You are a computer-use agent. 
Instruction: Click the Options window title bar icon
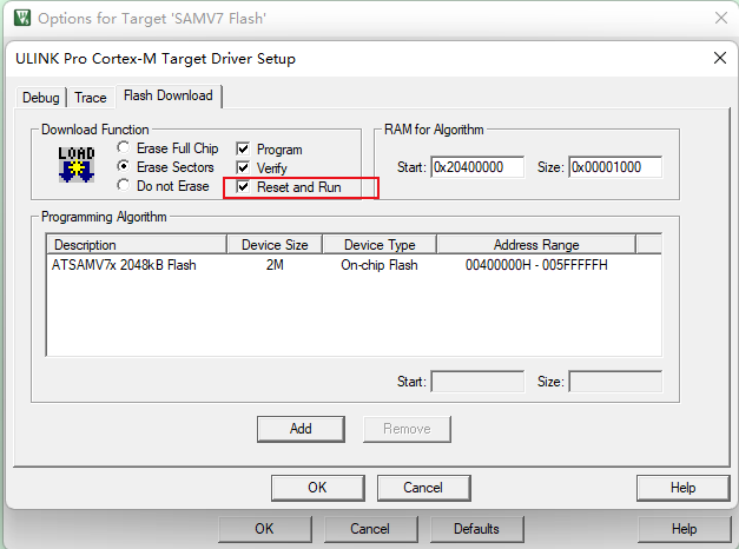(20, 18)
